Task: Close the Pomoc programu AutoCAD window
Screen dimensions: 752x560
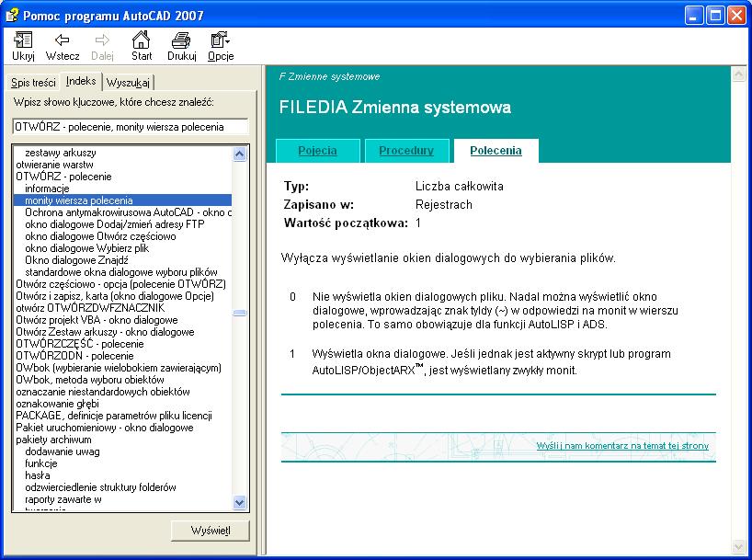Action: click(x=736, y=16)
